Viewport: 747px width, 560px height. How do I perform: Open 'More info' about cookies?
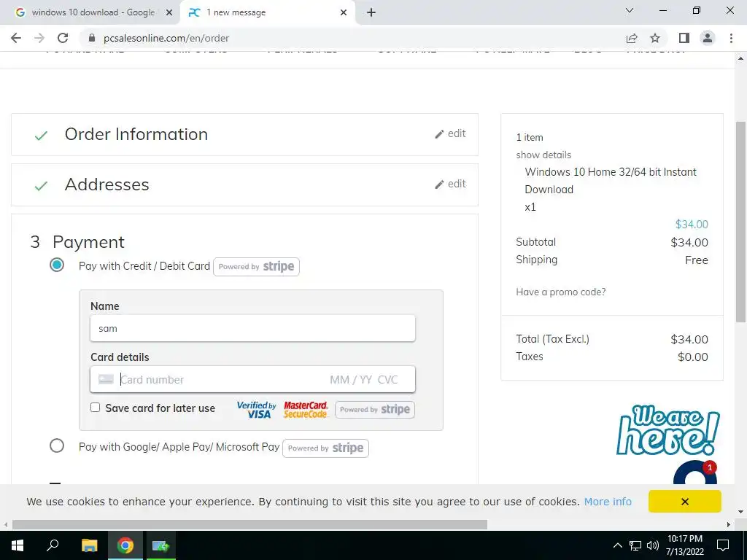tap(608, 502)
